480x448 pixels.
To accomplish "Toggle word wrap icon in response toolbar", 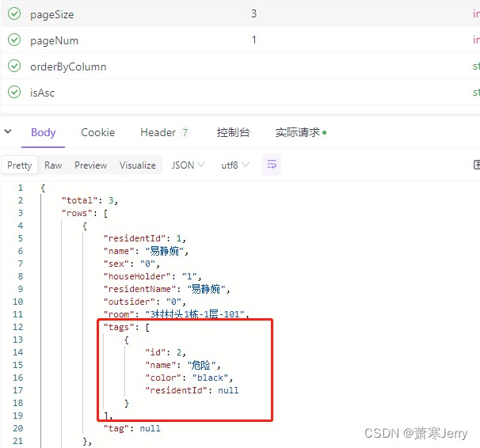I will pyautogui.click(x=272, y=165).
